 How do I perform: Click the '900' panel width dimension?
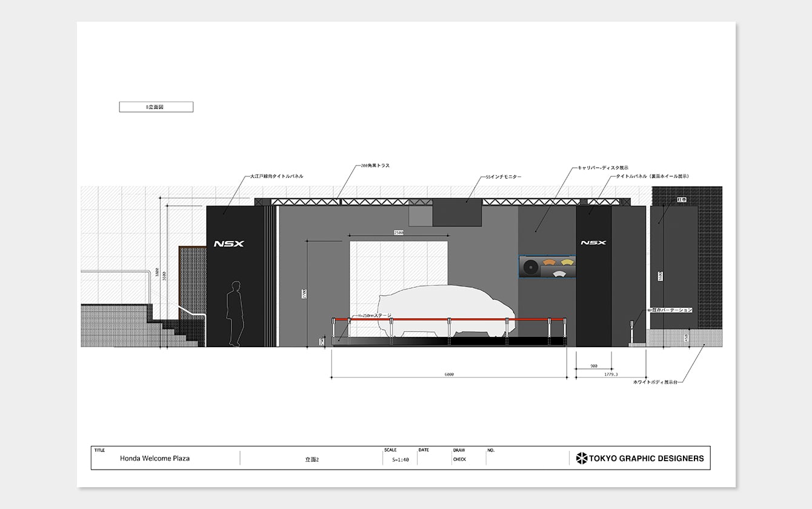pyautogui.click(x=593, y=366)
